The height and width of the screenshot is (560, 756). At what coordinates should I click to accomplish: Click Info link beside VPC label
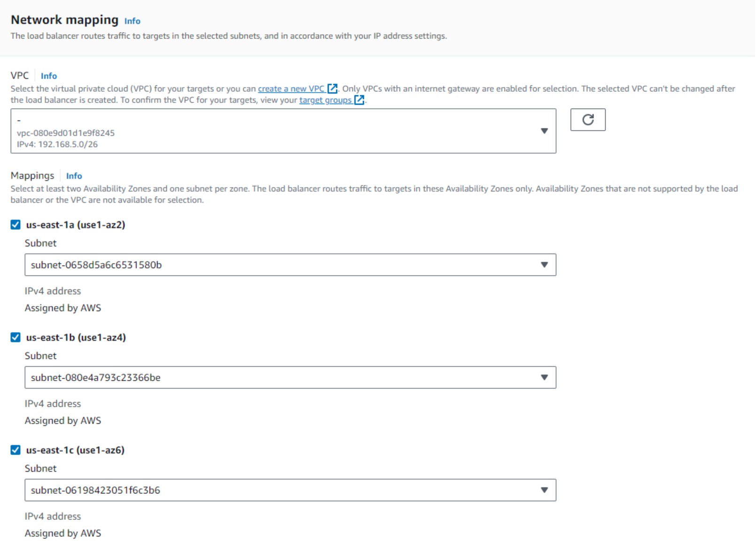tap(48, 76)
